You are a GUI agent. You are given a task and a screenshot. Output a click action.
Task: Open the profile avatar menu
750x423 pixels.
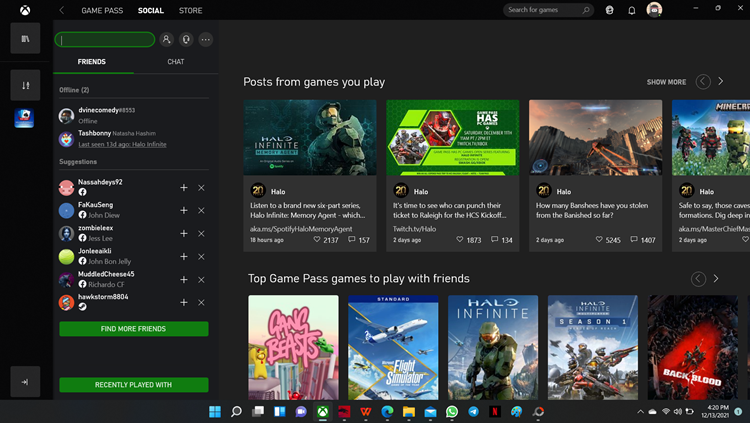pyautogui.click(x=654, y=9)
